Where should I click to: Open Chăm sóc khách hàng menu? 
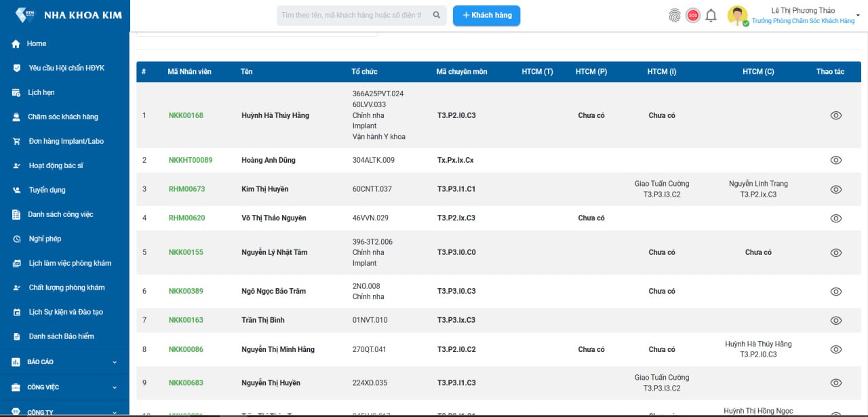tap(62, 117)
